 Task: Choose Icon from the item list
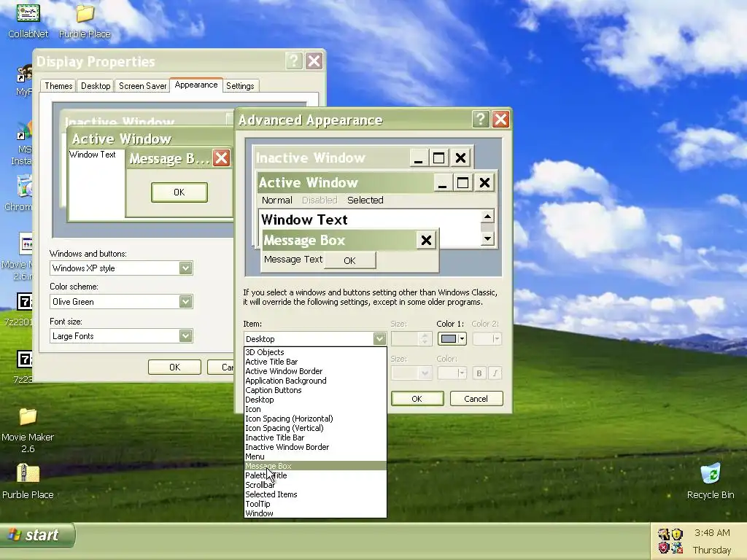pos(315,410)
